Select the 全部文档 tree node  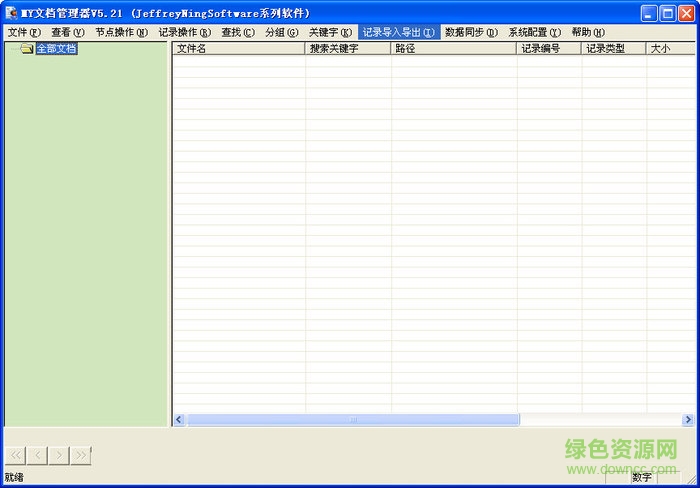click(57, 49)
